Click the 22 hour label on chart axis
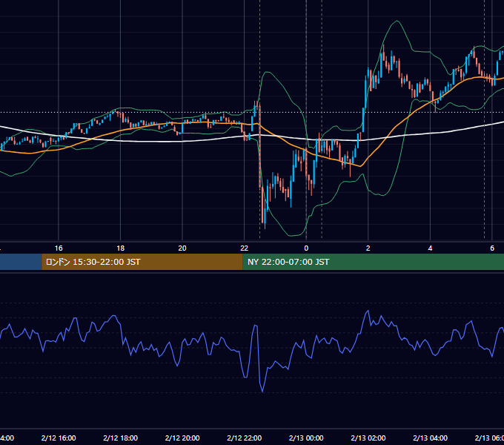 coord(245,248)
